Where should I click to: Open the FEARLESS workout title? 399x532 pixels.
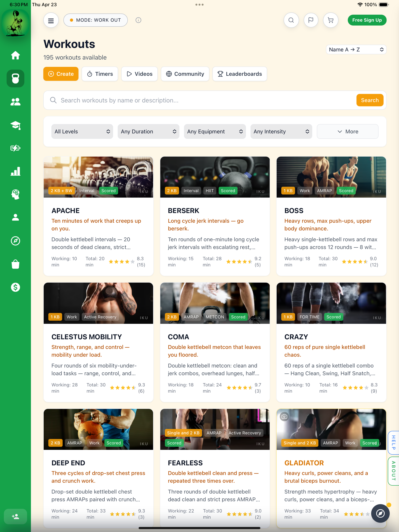[x=185, y=463]
